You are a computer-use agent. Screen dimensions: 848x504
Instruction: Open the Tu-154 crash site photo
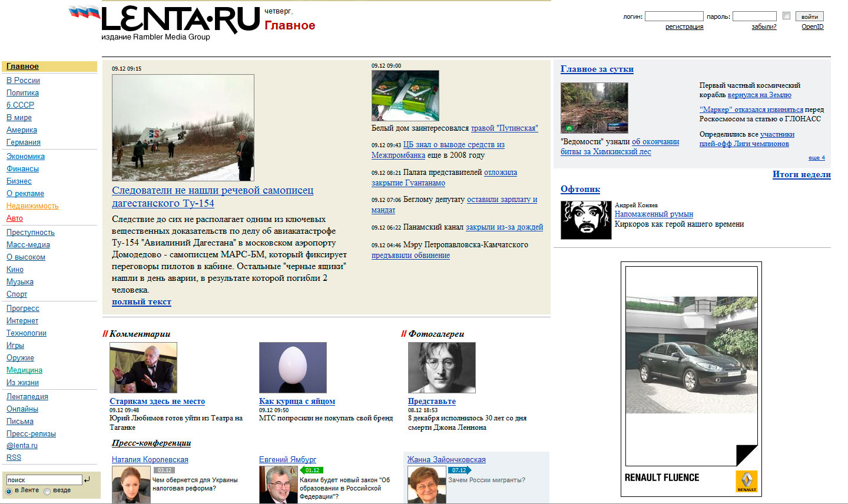[x=183, y=128]
